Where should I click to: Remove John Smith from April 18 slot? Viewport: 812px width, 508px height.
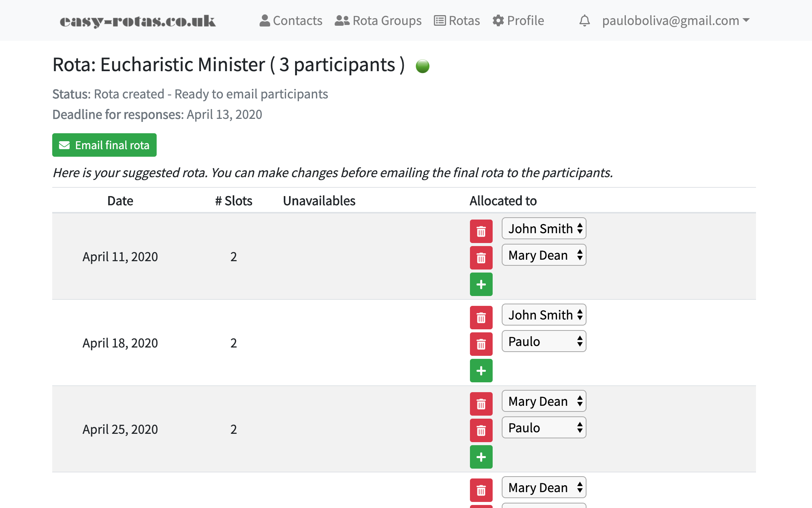point(481,318)
